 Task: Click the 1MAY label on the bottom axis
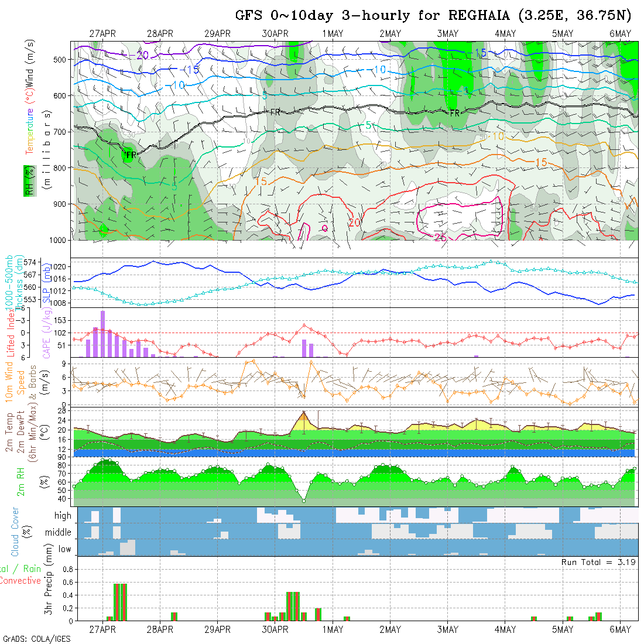point(333,629)
